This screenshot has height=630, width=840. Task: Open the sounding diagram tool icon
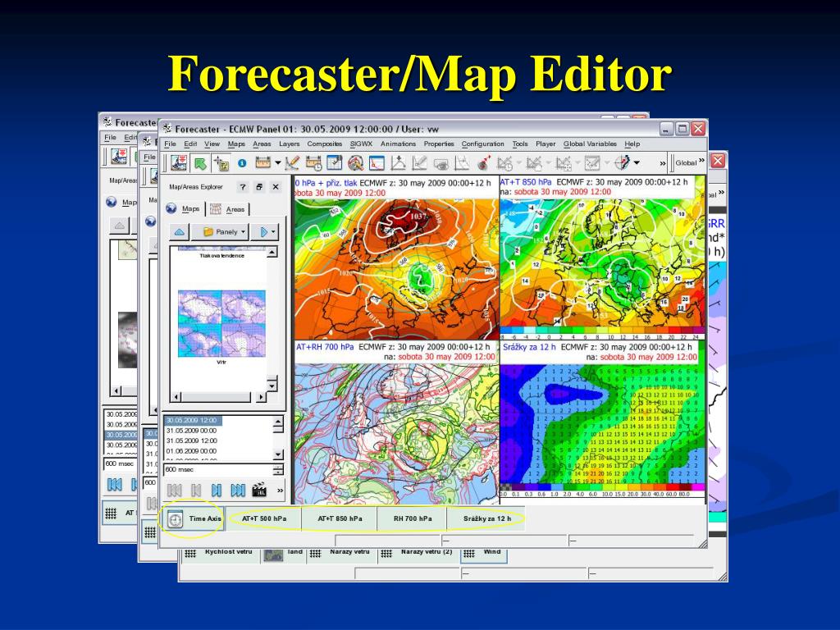click(398, 163)
